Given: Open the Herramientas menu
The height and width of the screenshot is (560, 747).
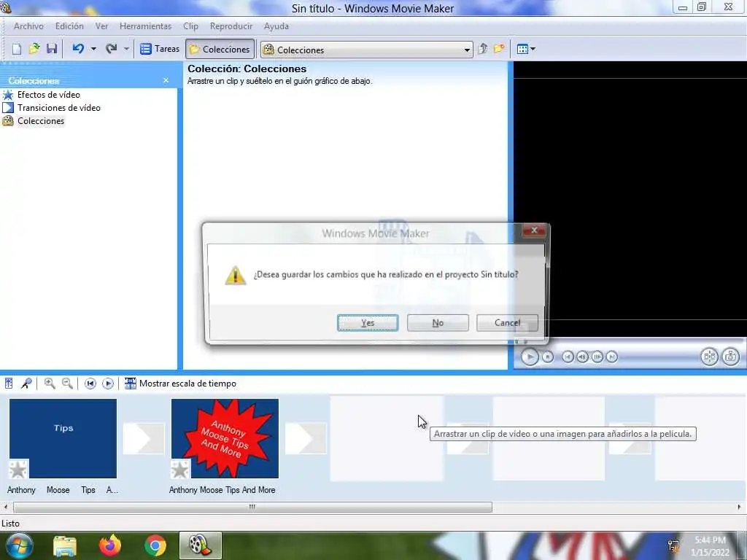Looking at the screenshot, I should coord(145,26).
